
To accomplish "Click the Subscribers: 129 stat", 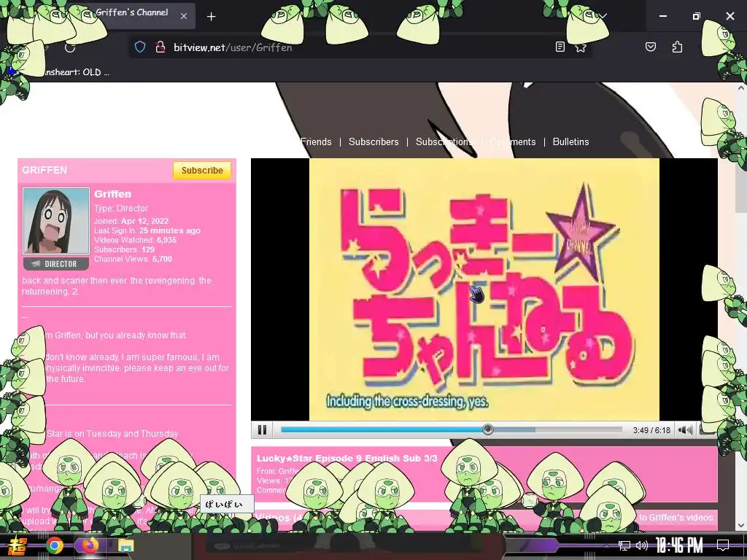I will (124, 249).
